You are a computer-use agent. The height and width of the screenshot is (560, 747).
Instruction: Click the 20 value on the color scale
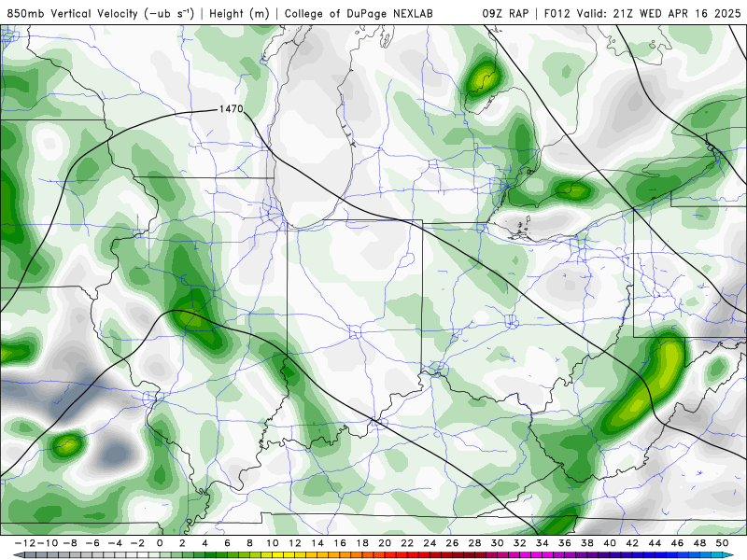(x=385, y=543)
